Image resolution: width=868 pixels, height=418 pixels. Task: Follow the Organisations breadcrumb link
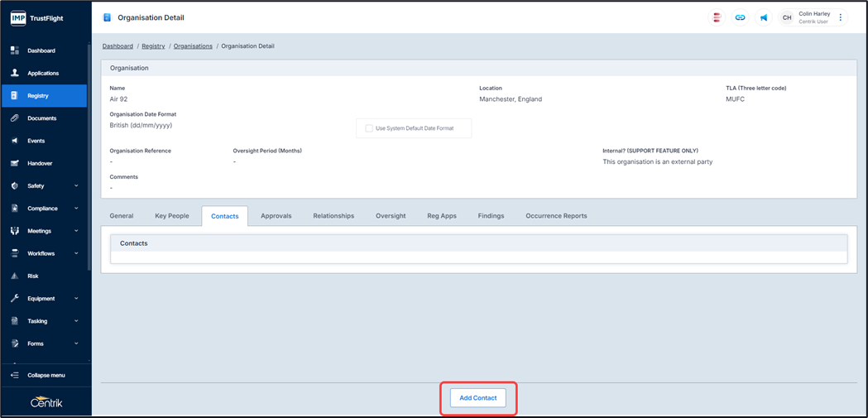pyautogui.click(x=193, y=46)
